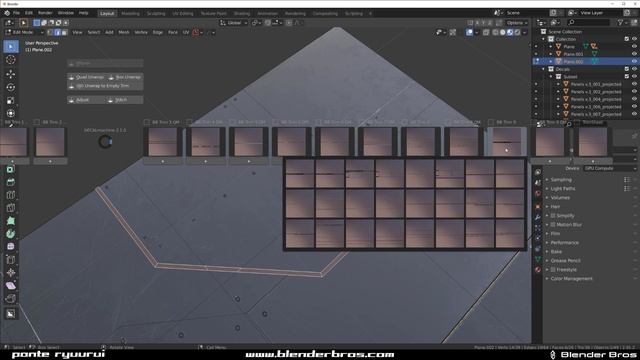The image size is (640, 360).
Task: Open the File menu
Action: [x=16, y=13]
